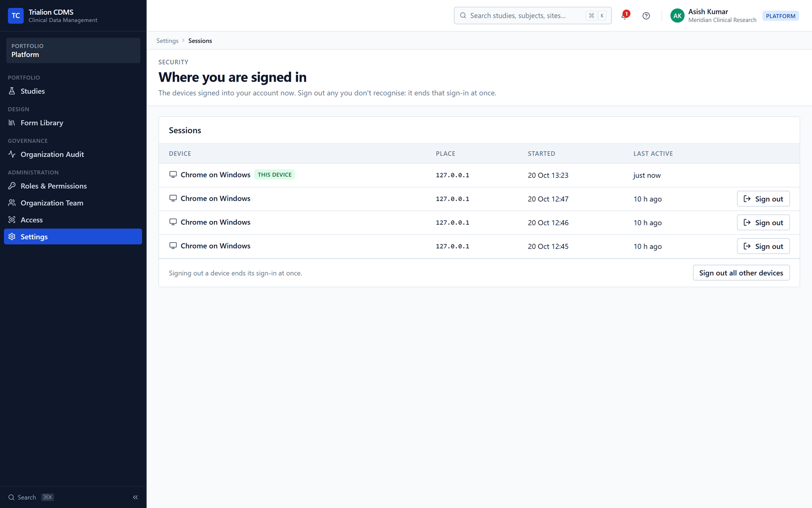Viewport: 812px width, 508px height.
Task: Click the Access scan icon
Action: coord(12,220)
